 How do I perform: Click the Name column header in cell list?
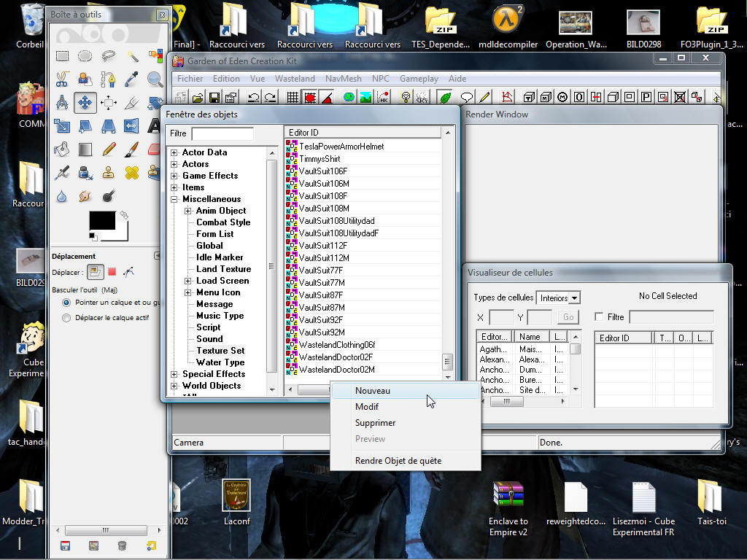click(x=532, y=337)
